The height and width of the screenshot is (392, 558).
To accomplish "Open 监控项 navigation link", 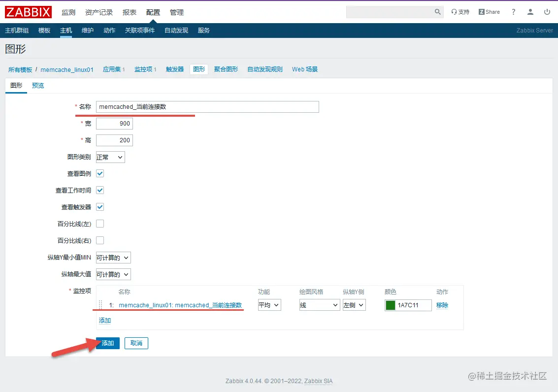I will click(x=143, y=69).
